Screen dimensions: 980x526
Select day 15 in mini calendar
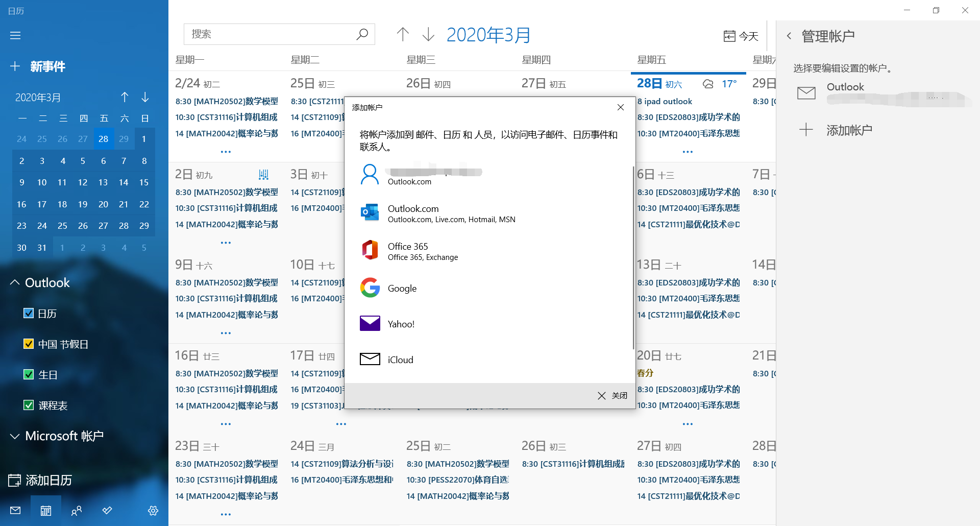pos(144,182)
